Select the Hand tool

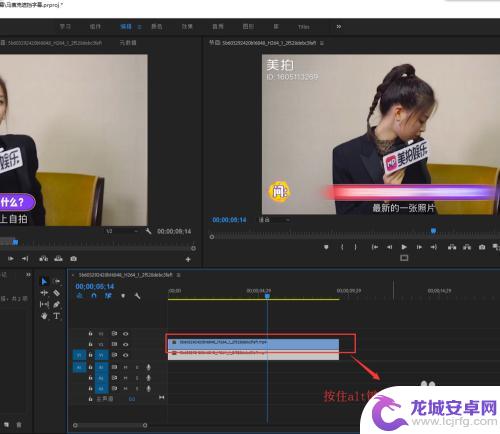tap(44, 316)
